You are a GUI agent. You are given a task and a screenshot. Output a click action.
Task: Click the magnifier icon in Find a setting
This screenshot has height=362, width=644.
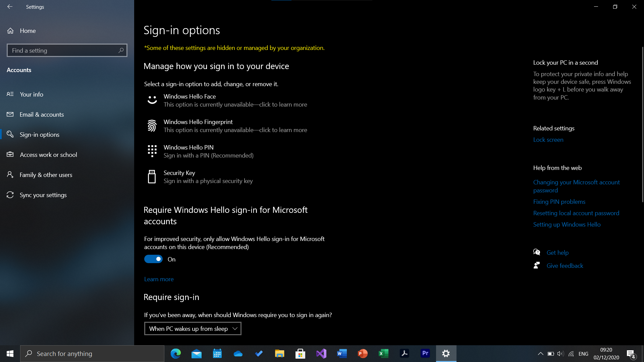point(121,50)
